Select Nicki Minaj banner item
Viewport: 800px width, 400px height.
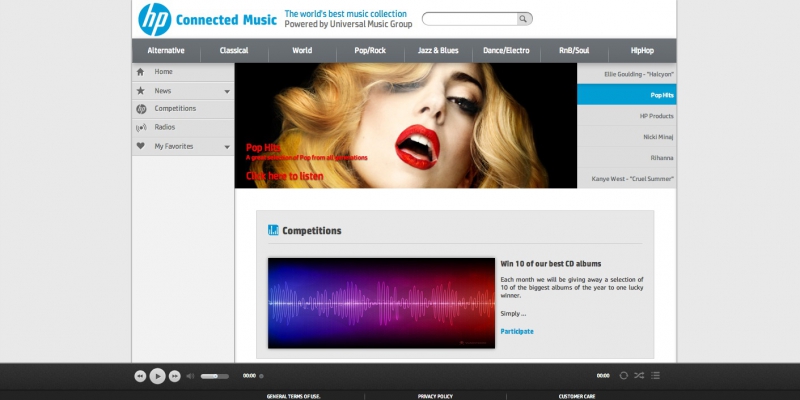point(627,137)
